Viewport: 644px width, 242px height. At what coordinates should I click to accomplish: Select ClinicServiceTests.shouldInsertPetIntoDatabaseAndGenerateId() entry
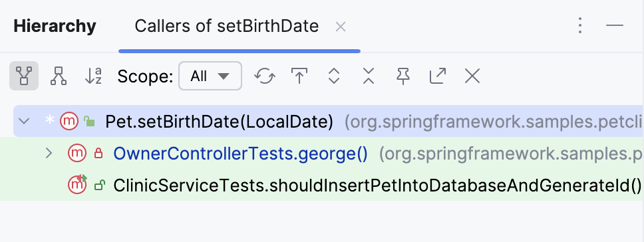[x=377, y=185]
